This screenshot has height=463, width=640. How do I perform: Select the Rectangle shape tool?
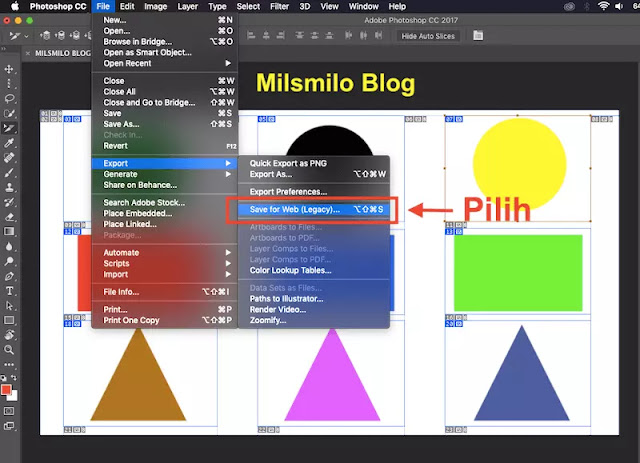click(x=9, y=320)
